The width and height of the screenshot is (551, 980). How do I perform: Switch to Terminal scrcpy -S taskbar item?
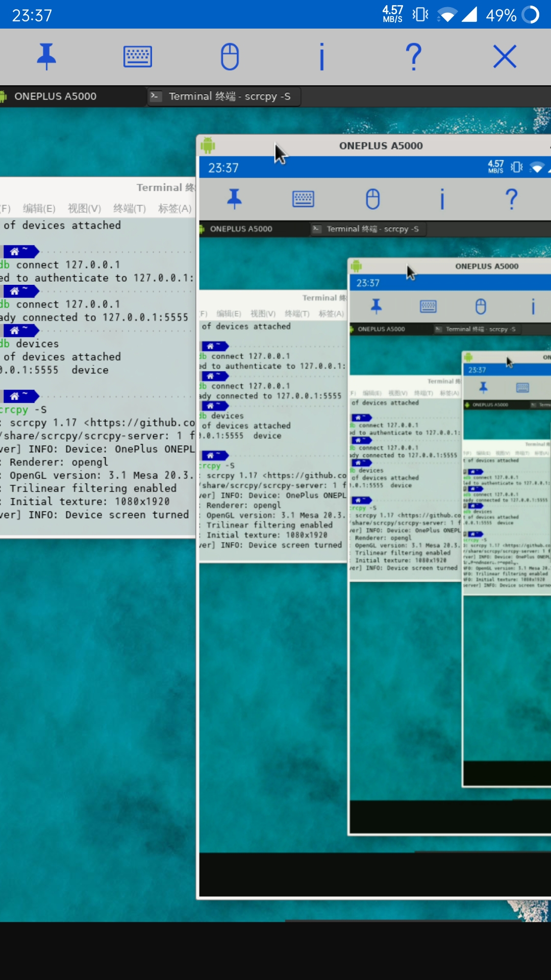223,96
